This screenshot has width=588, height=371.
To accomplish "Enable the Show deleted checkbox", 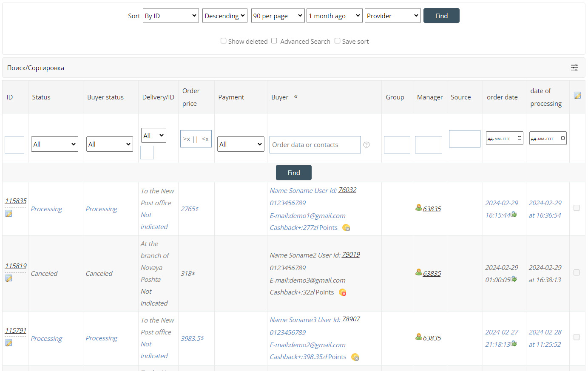I will pos(223,41).
